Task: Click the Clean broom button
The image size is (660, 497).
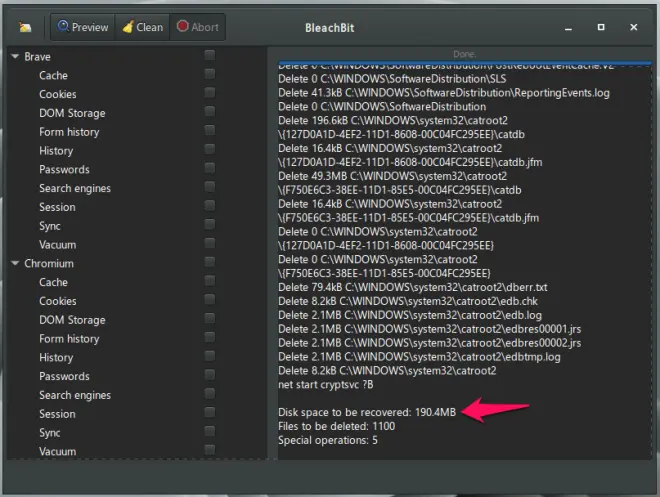Action: tap(142, 27)
